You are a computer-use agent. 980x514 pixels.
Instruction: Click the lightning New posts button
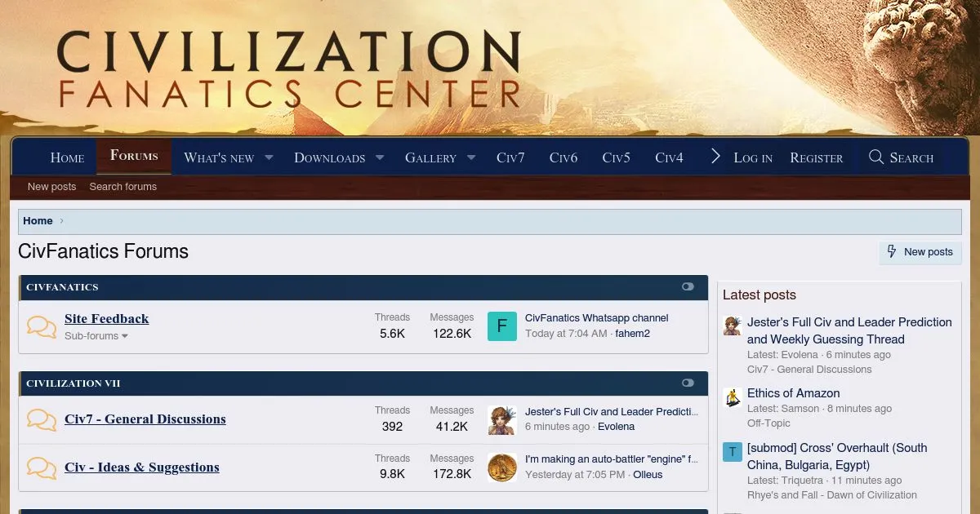click(x=920, y=252)
